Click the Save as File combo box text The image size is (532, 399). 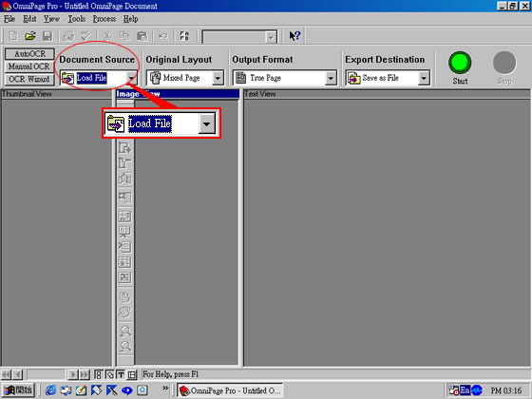coord(380,78)
